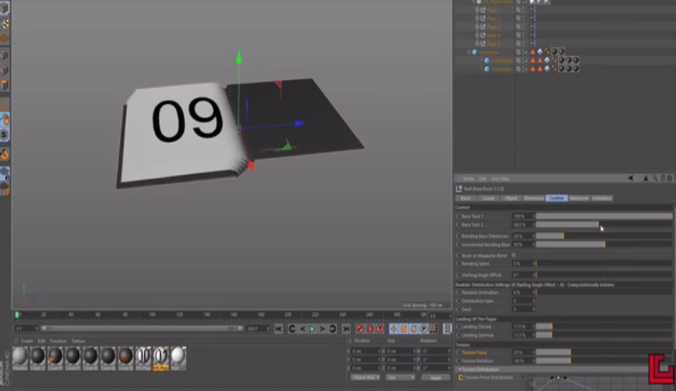
Task: Toggle Point Level Animation recording icon
Action: pos(434,329)
